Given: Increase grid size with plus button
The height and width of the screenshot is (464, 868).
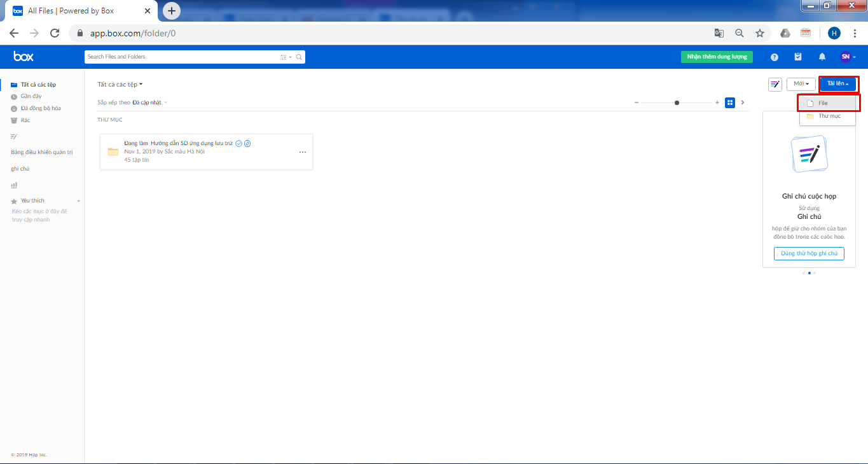Looking at the screenshot, I should click(717, 102).
